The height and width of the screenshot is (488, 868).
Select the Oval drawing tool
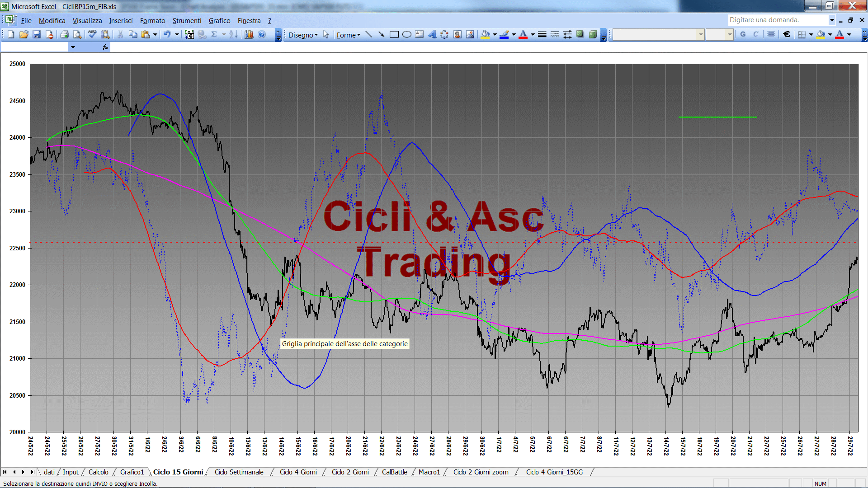coord(407,34)
